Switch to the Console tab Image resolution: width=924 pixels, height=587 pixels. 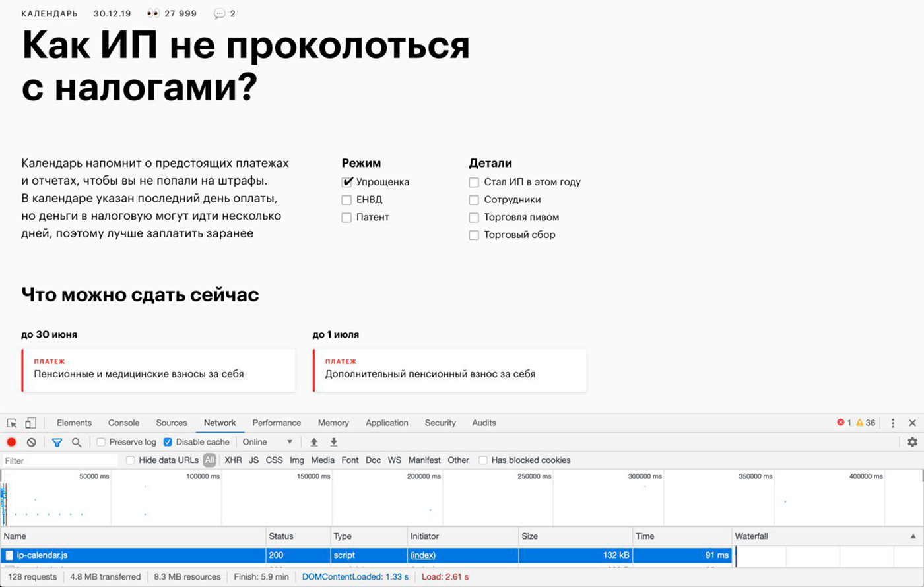(123, 423)
